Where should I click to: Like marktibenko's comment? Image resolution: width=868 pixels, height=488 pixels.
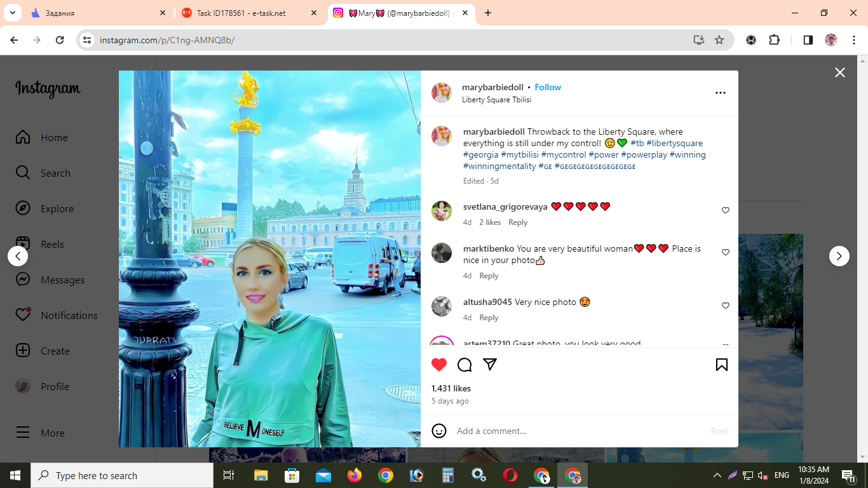tap(726, 252)
